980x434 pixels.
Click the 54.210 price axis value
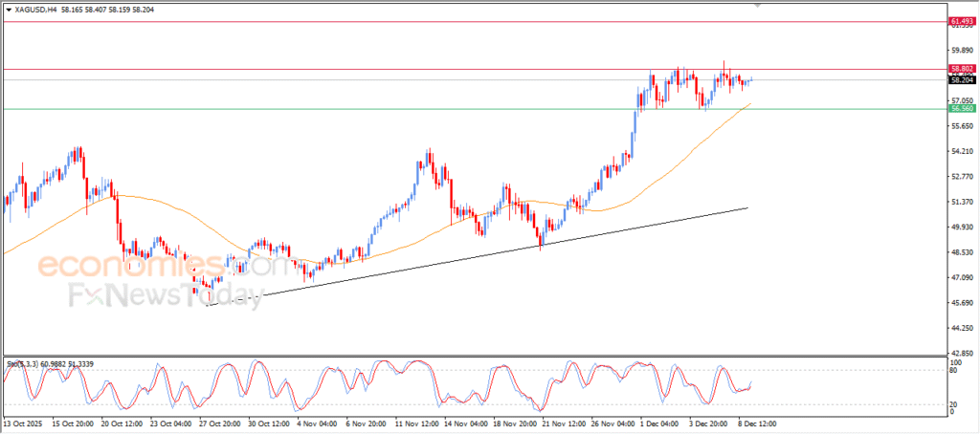pos(963,151)
